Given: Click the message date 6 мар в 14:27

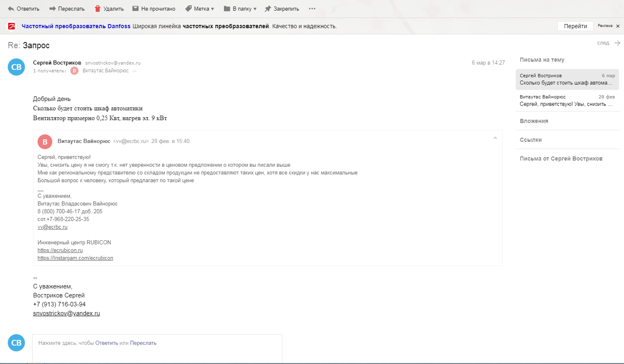Looking at the screenshot, I should pyautogui.click(x=488, y=63).
